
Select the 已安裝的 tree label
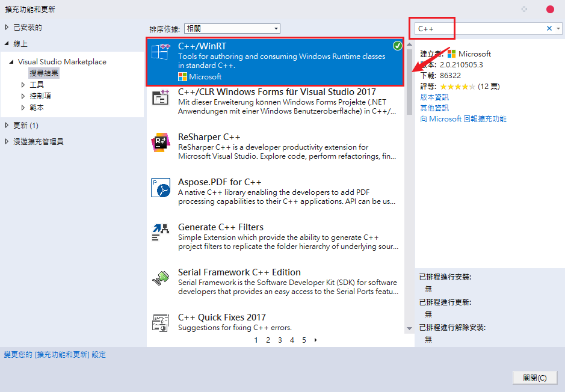28,28
